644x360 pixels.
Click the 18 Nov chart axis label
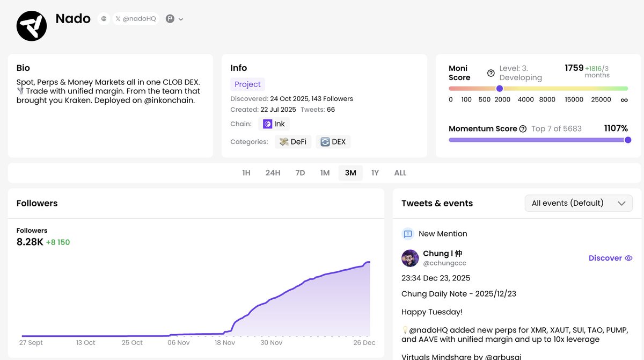tap(225, 343)
